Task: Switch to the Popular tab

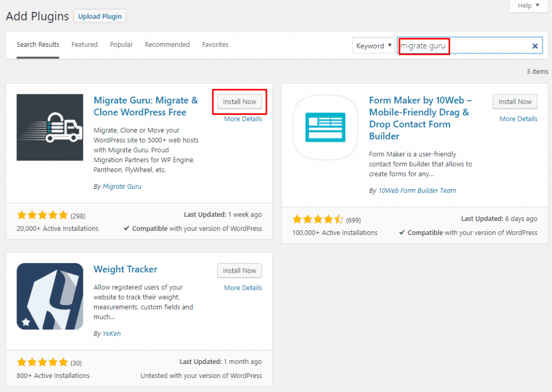Action: (121, 45)
